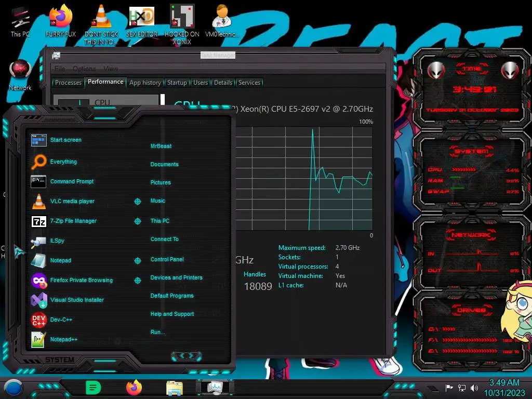Open Pictures from the start menu

pos(161,182)
